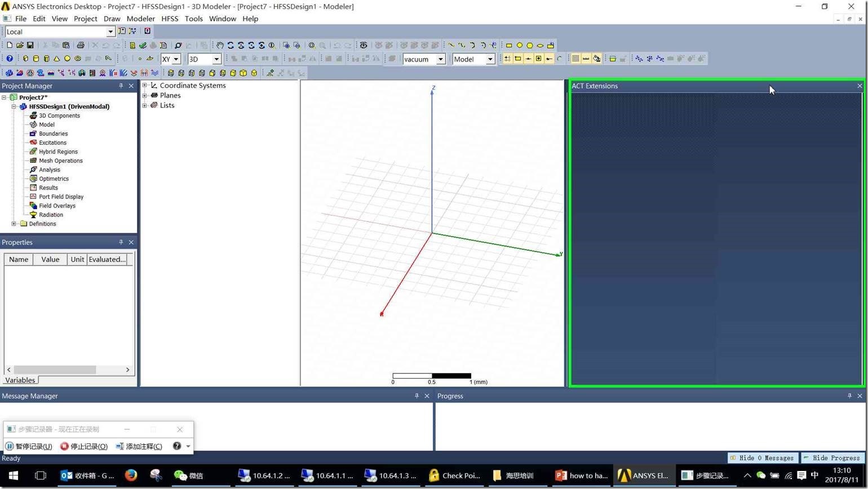The image size is (868, 489).
Task: Open the Modeler menu
Action: [x=140, y=19]
